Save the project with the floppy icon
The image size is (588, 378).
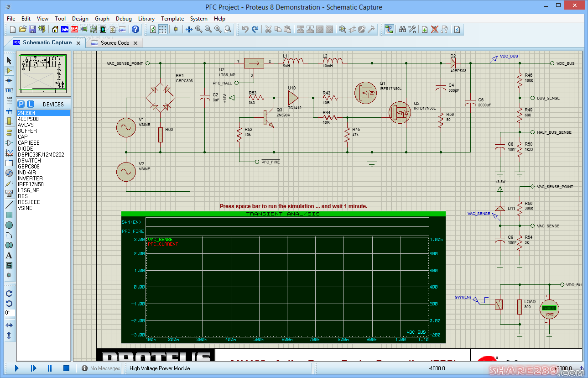click(x=32, y=29)
